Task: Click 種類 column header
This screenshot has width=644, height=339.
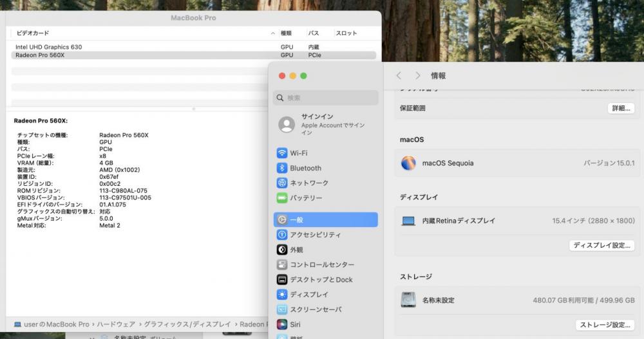Action: [x=286, y=33]
